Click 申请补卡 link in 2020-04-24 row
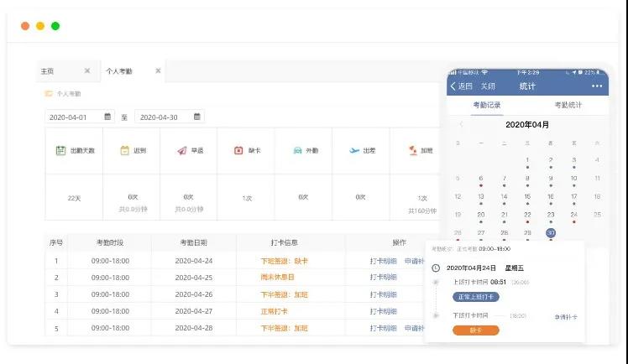The height and width of the screenshot is (364, 628). click(x=414, y=261)
